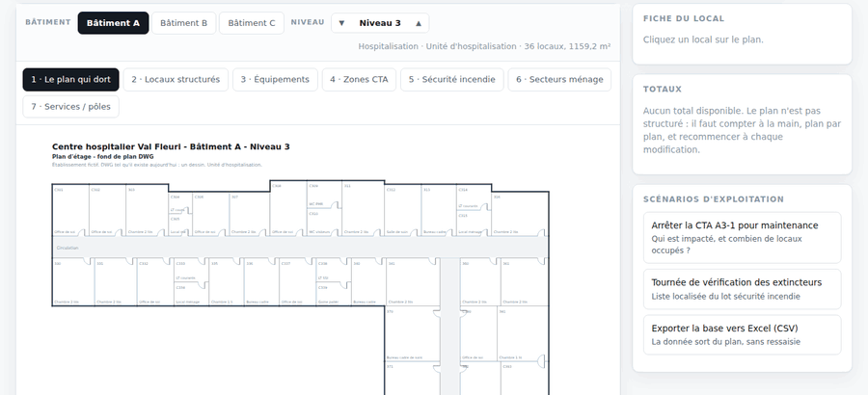Open tab 1 · Le plan qui dort
This screenshot has width=868, height=395.
[70, 80]
